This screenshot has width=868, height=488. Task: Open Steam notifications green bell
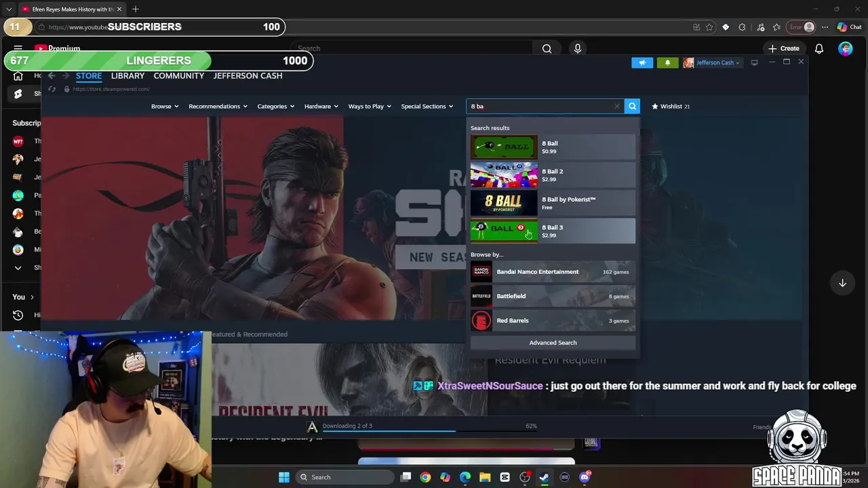[x=667, y=62]
